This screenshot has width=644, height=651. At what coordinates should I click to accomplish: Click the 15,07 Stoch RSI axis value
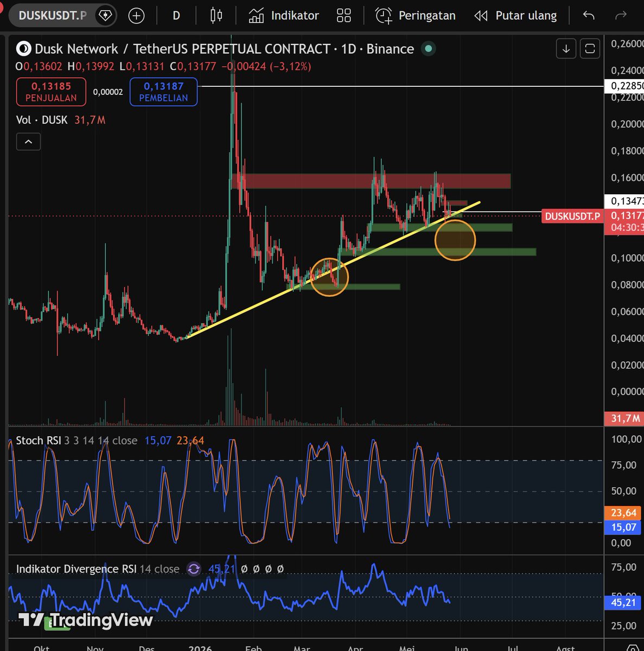[624, 527]
